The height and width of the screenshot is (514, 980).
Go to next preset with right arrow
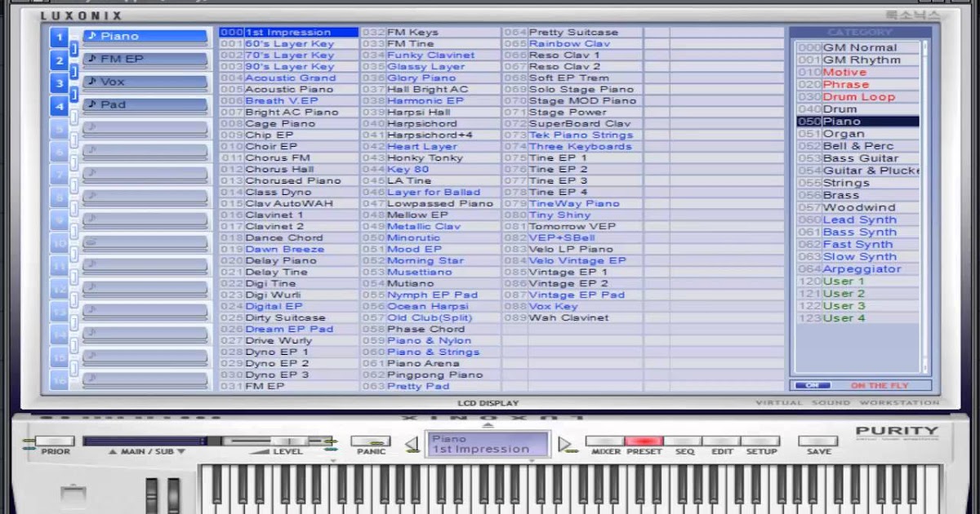[564, 445]
